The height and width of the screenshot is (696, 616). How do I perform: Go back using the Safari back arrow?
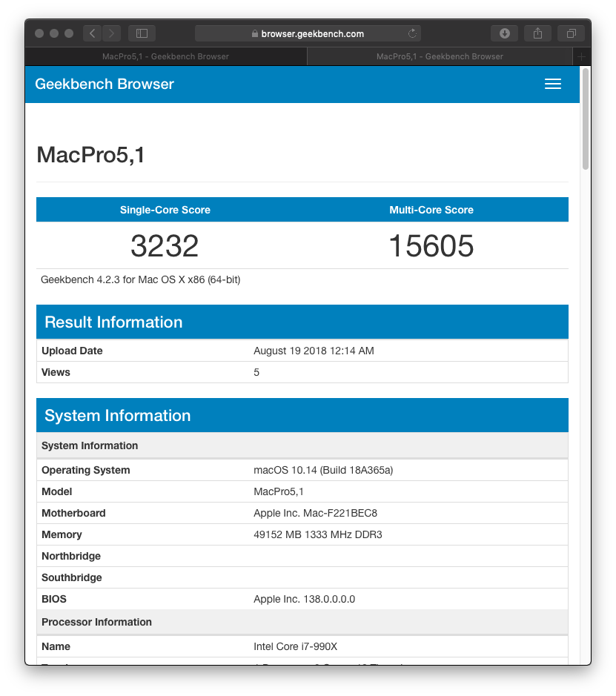click(93, 33)
